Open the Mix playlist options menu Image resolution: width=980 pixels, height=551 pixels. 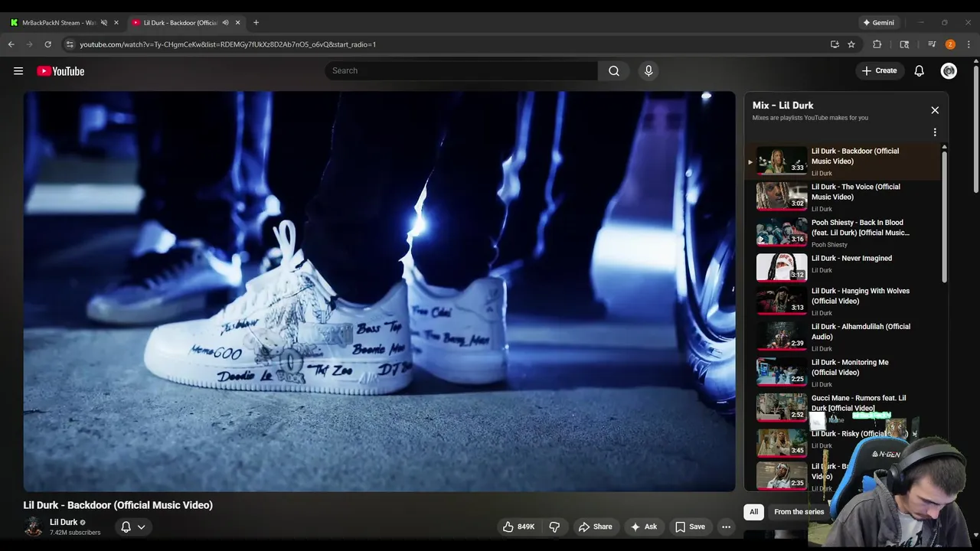click(935, 132)
